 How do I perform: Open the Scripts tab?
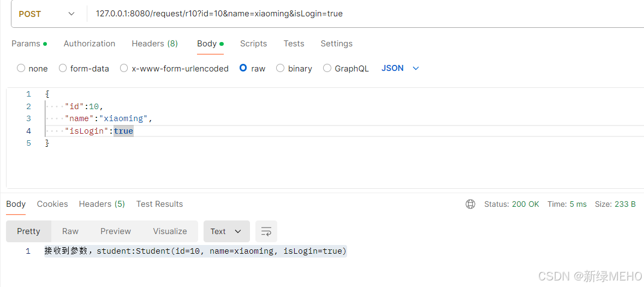point(253,44)
